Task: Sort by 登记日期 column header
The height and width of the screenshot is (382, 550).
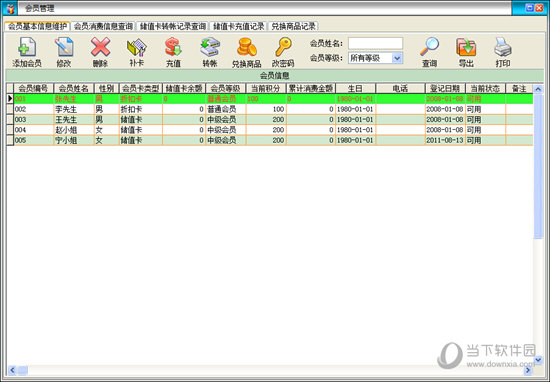Action: tap(445, 88)
